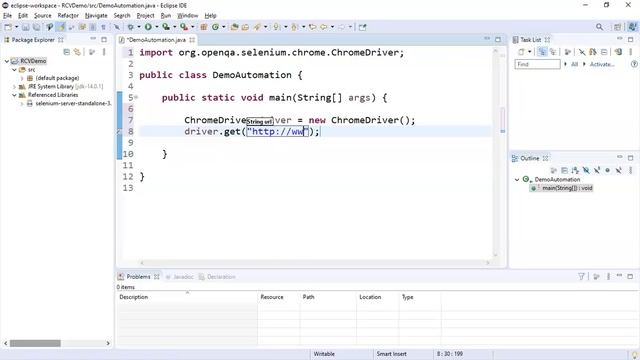This screenshot has width=640, height=360.
Task: Open the Window menu
Action: point(187,16)
